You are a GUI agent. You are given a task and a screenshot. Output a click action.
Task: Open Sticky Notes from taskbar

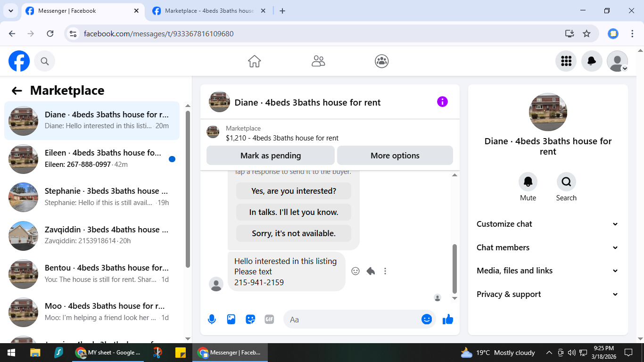click(x=180, y=353)
